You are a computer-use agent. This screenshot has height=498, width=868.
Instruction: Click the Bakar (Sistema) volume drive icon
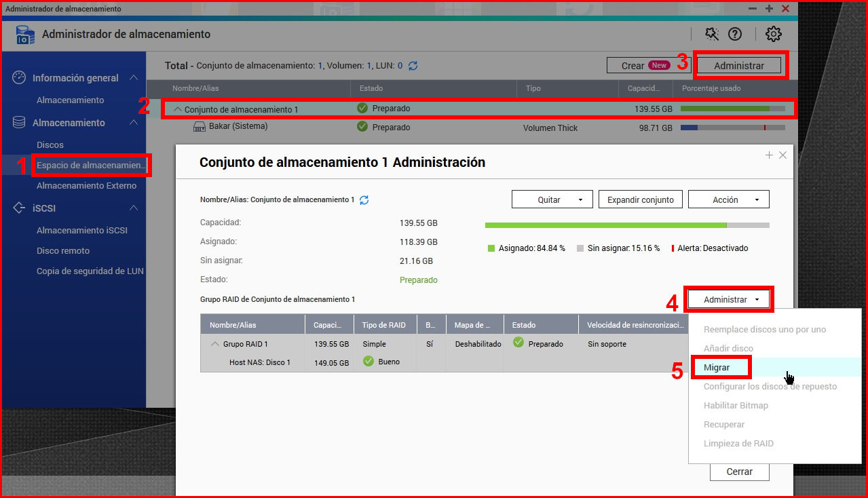[199, 127]
